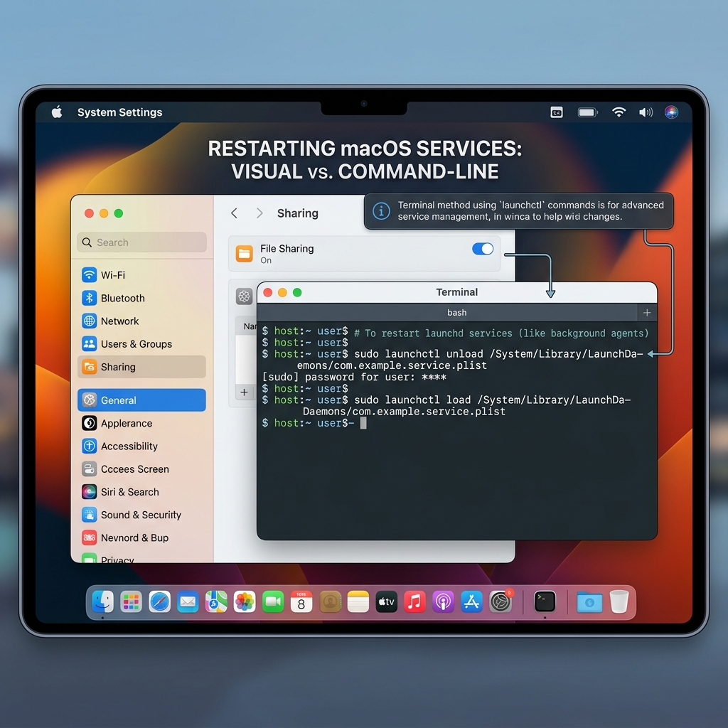Viewport: 728px width, 728px height.
Task: Open Cccees Screen settings
Action: 141,469
